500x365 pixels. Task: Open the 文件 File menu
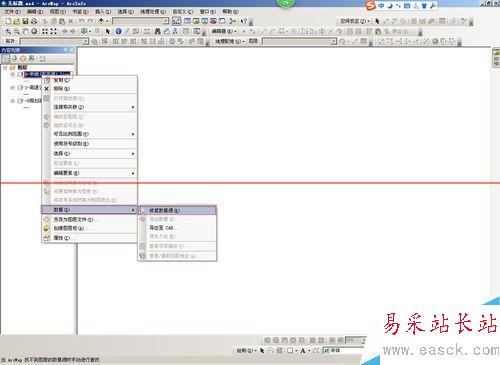12,11
